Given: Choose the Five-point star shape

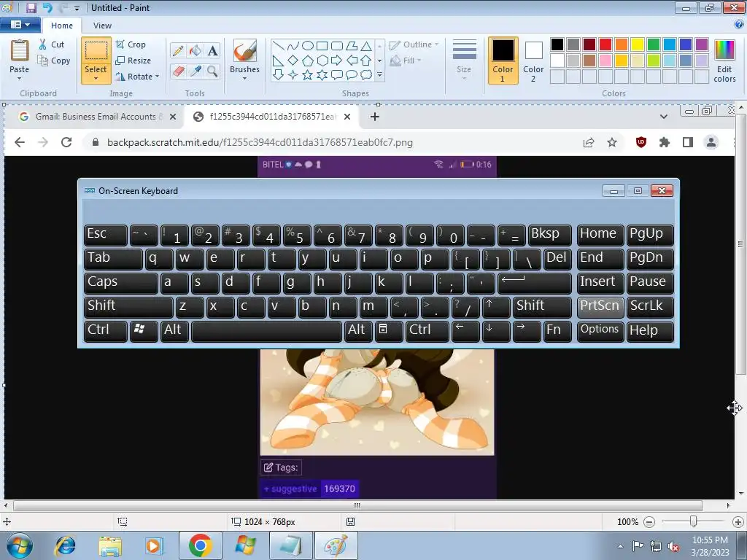Looking at the screenshot, I should coord(308,75).
